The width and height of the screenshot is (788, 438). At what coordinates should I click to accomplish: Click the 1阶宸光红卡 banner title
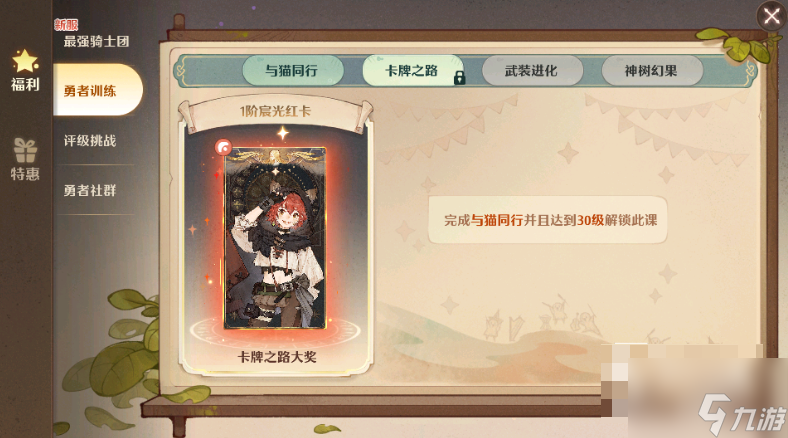[x=275, y=111]
